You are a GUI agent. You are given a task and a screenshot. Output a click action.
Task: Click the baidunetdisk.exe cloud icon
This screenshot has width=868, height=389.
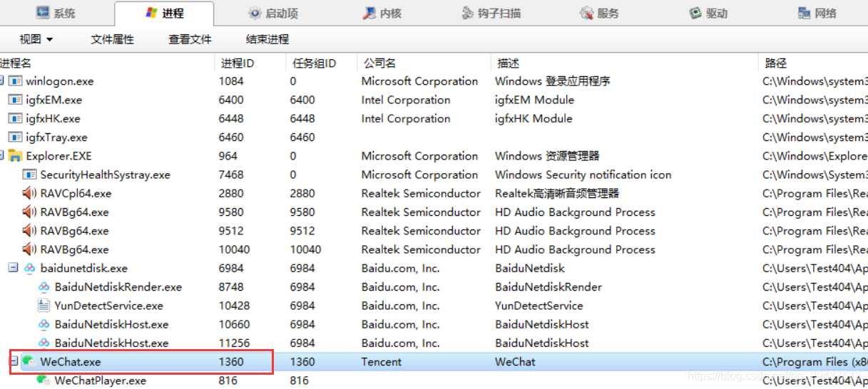coord(30,269)
